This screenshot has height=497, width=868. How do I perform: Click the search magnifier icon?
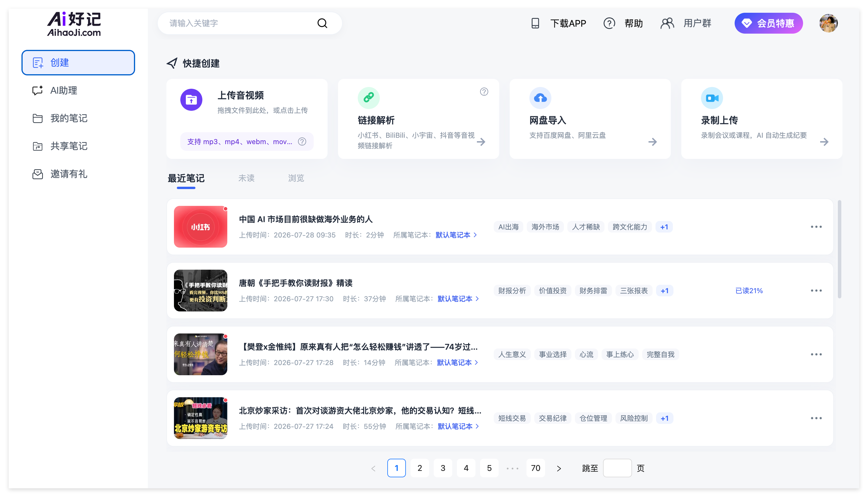[322, 23]
